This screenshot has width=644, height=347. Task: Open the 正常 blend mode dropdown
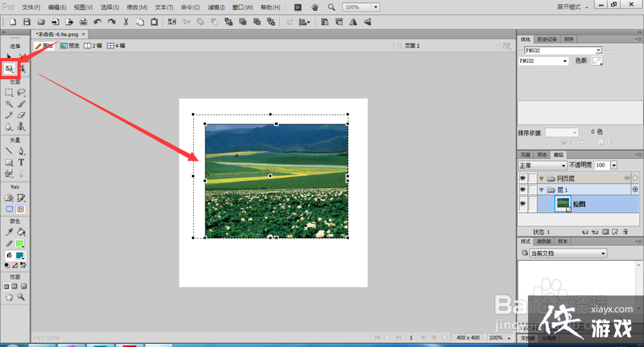(x=543, y=165)
